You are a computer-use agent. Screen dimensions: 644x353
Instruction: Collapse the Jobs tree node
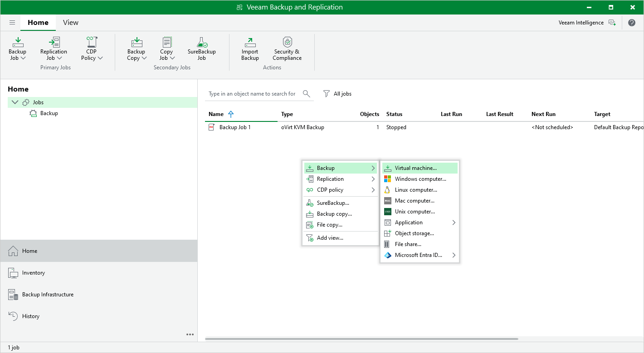click(x=15, y=102)
